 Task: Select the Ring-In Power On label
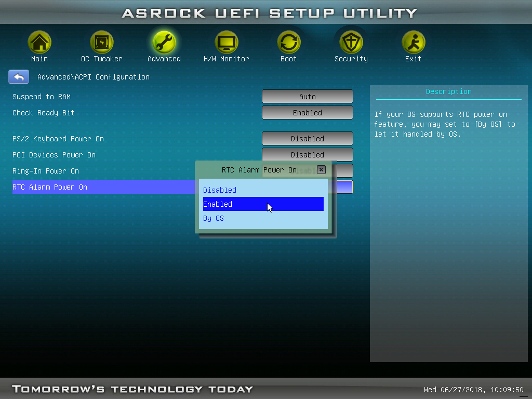tap(46, 171)
